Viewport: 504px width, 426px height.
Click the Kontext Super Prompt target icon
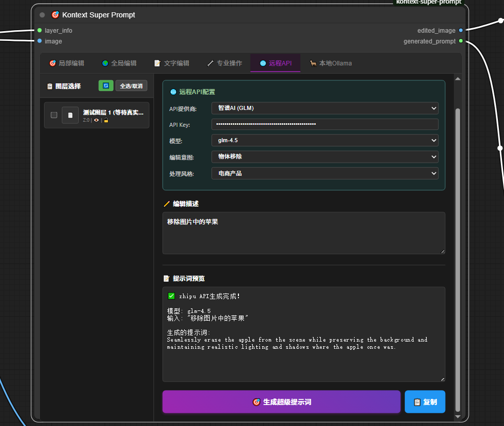pyautogui.click(x=55, y=15)
